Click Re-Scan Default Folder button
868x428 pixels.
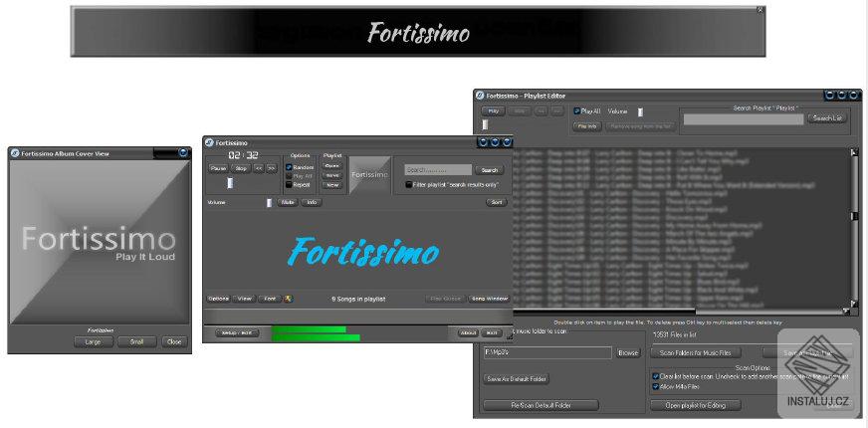click(x=541, y=405)
